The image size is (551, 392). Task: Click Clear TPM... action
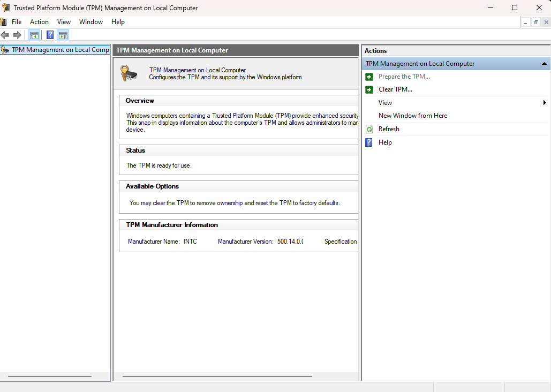(395, 89)
